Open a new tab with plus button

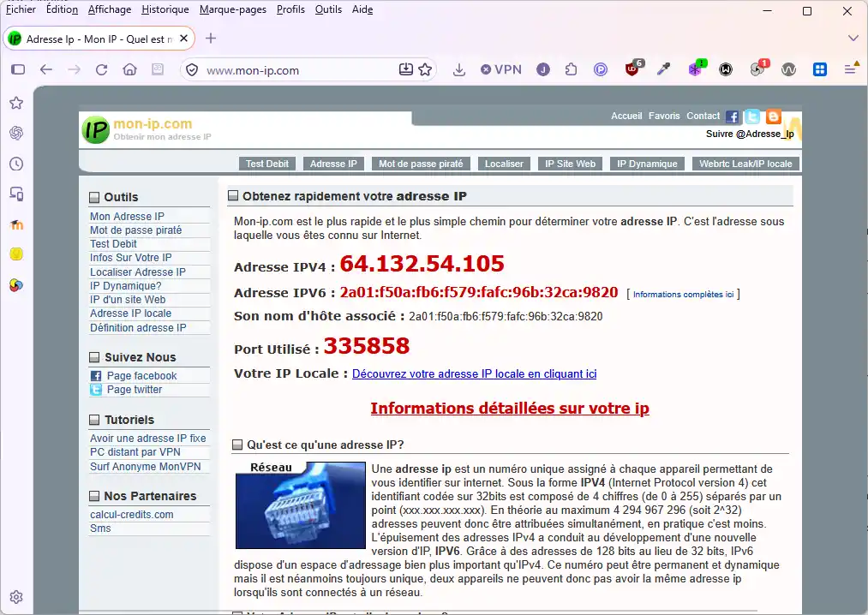(x=211, y=39)
